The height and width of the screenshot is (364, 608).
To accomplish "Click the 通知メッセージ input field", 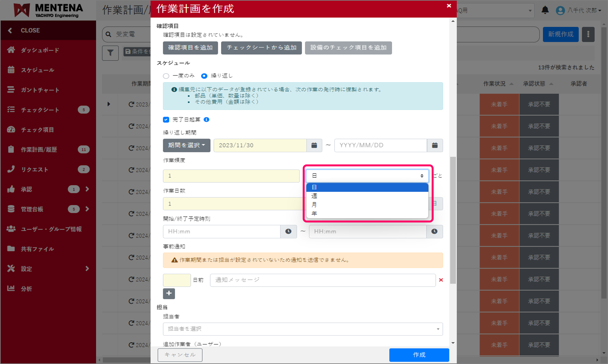I will pos(322,280).
